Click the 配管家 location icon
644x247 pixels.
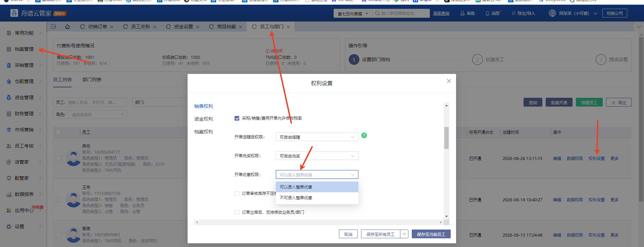[9, 178]
